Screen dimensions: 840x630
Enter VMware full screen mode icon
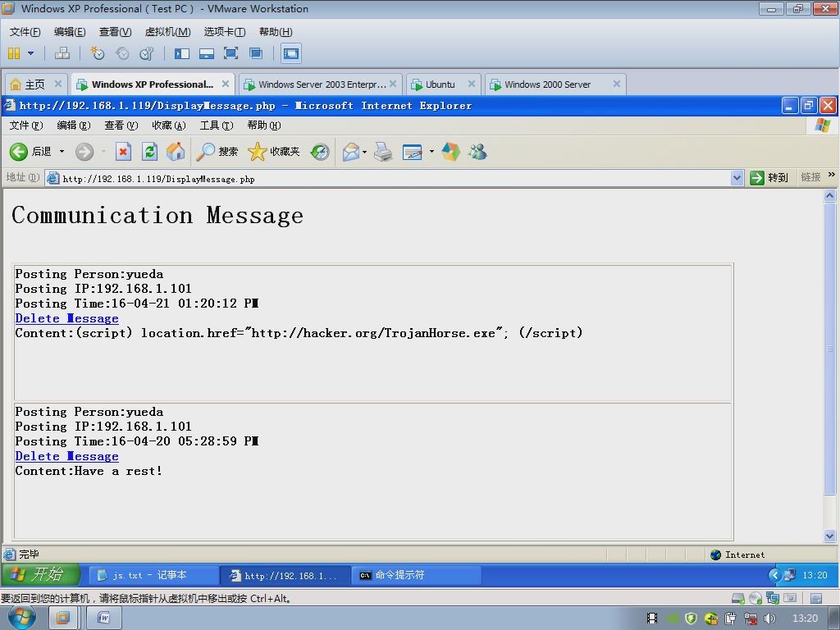coord(231,53)
